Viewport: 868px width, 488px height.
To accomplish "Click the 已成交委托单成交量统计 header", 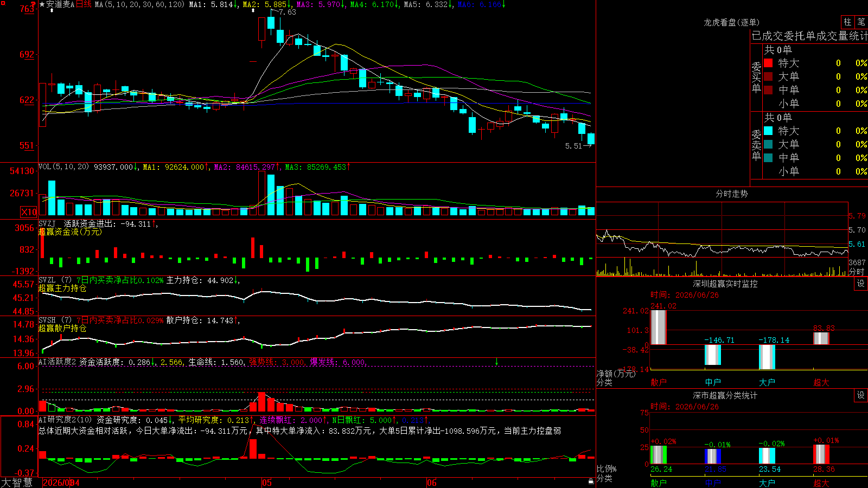I will (x=809, y=36).
